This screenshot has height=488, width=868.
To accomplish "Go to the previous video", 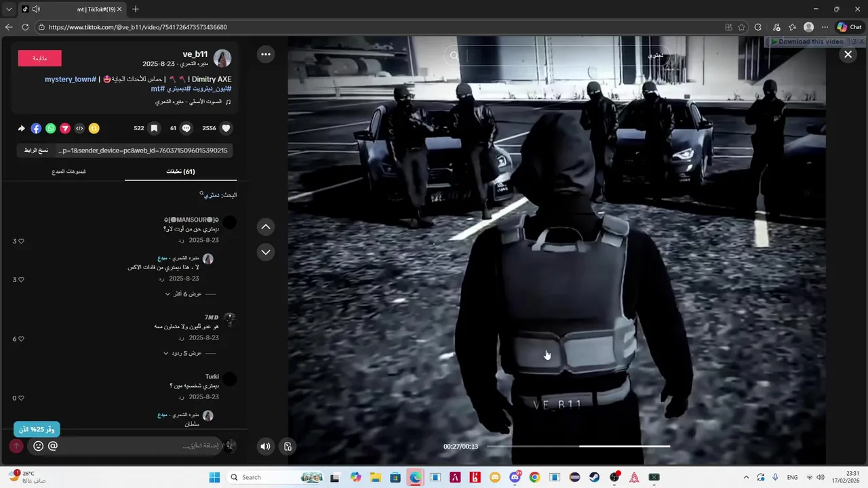I will [x=266, y=227].
